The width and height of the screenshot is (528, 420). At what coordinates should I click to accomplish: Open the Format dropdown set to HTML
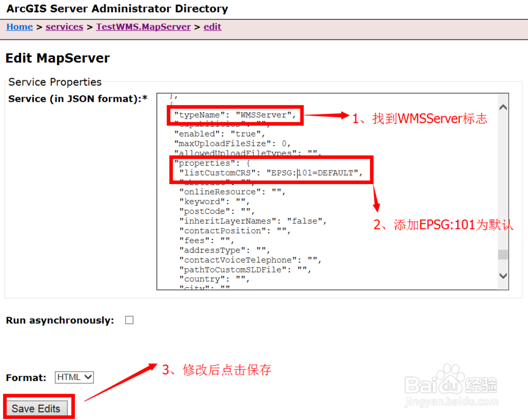pyautogui.click(x=74, y=377)
